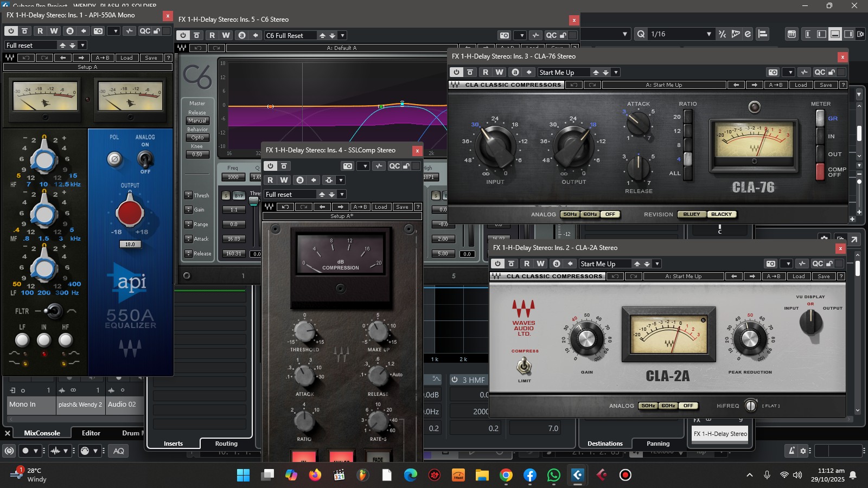Turn analog OFF in CLA-2A

pyautogui.click(x=688, y=406)
